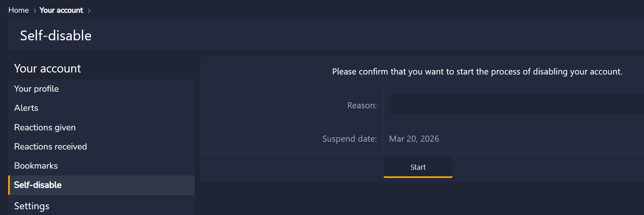The width and height of the screenshot is (644, 215).
Task: Open Bookmarks from the account sidebar
Action: pos(36,166)
